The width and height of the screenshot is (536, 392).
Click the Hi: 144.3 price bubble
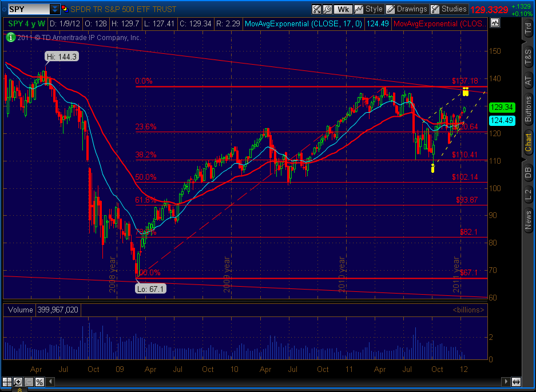pyautogui.click(x=62, y=57)
